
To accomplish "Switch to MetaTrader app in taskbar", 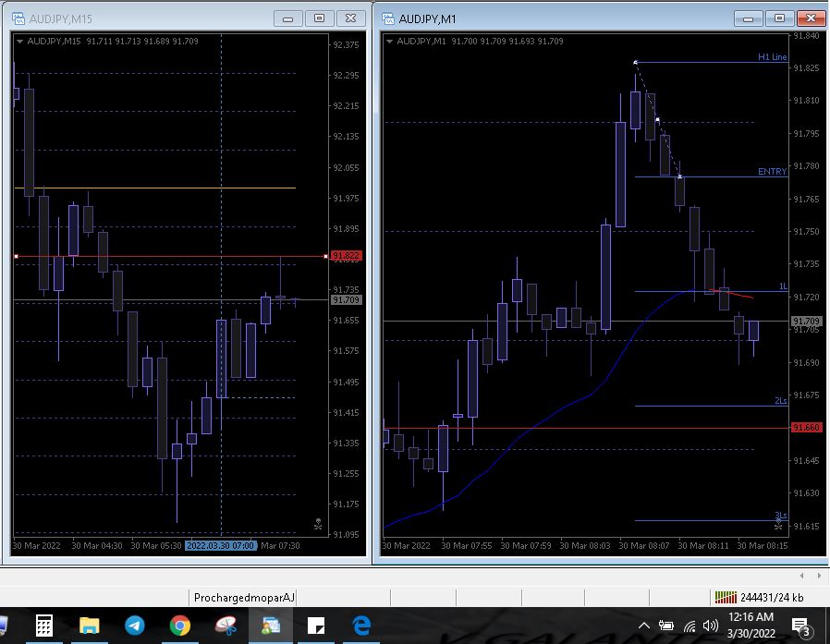I will click(x=271, y=626).
